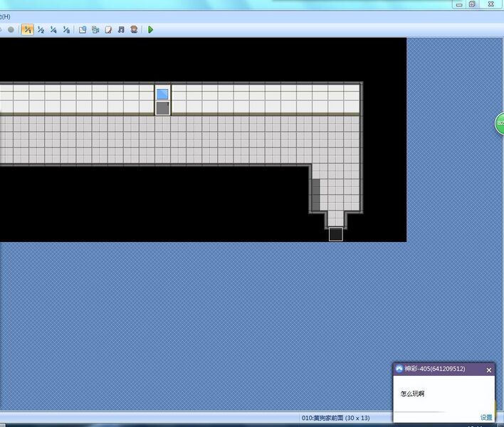Open the Resource Manager icon

coord(95,30)
